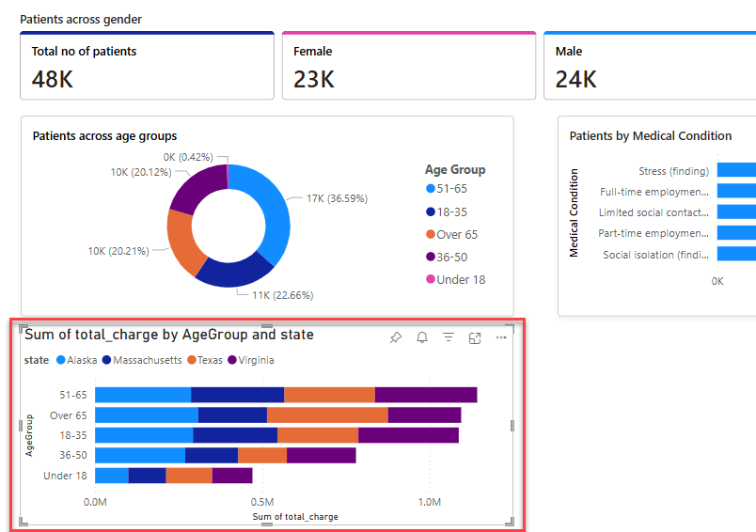
Task: Select Massachusetts in state legend
Action: 142,360
